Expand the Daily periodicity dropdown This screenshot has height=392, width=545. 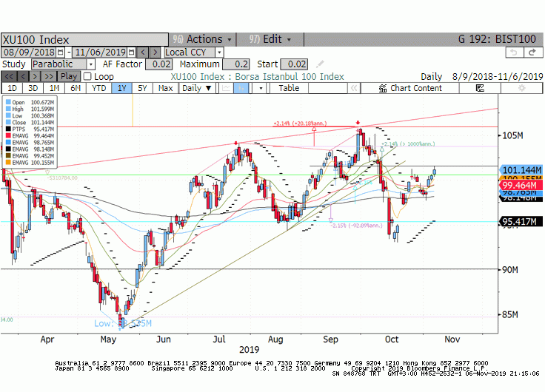pyautogui.click(x=197, y=88)
